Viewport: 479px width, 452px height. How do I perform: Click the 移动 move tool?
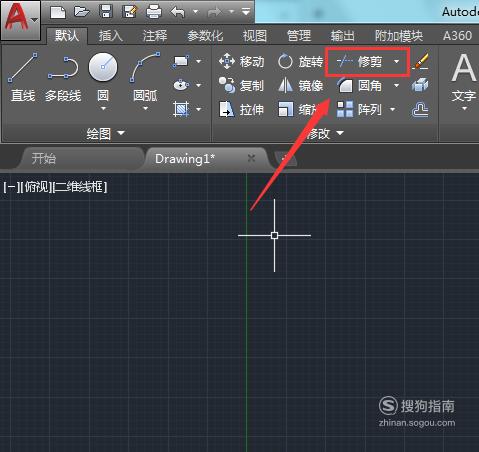242,62
